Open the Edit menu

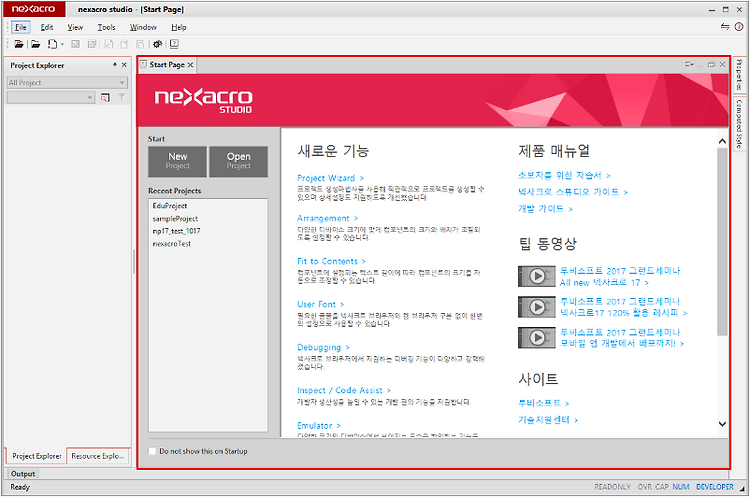coord(47,27)
